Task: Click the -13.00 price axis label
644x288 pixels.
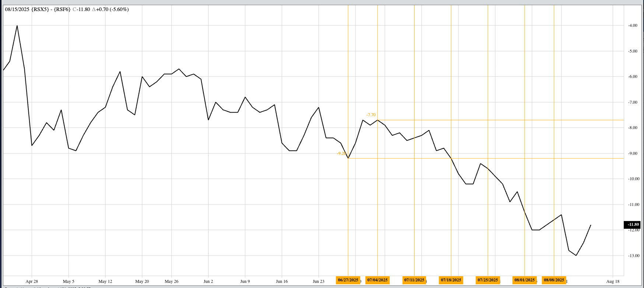Action: [x=633, y=256]
